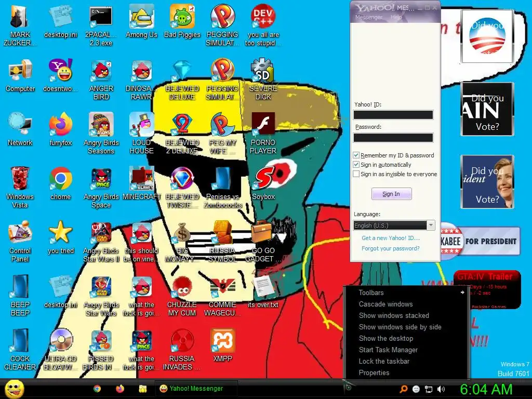
Task: Select the Computer desktop icon
Action: click(x=20, y=75)
